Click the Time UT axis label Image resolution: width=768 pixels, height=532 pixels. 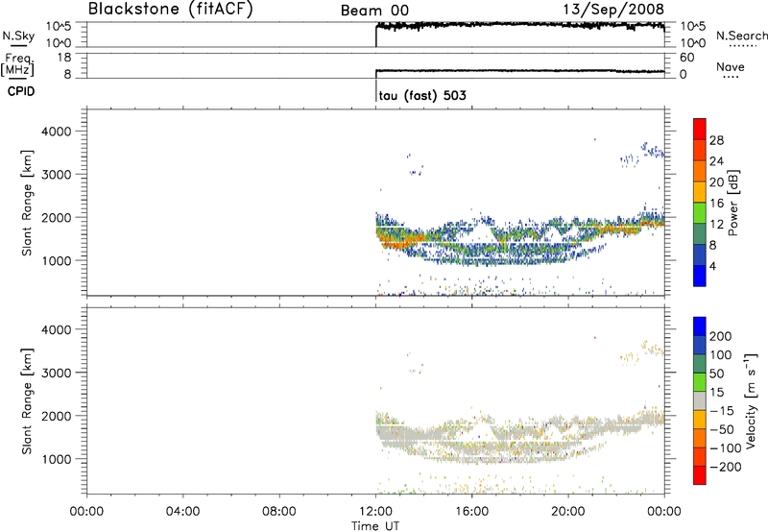click(375, 526)
